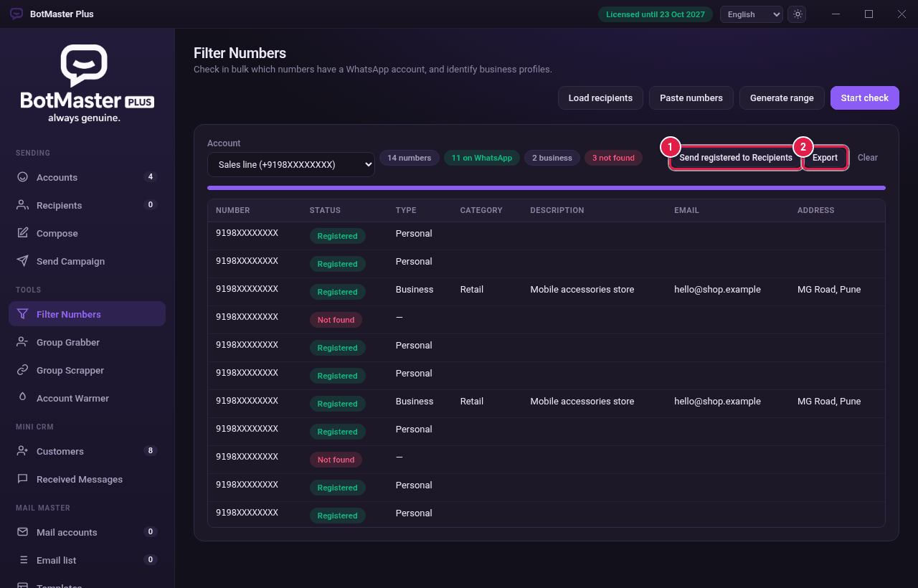Click the Account Warmer flame icon
This screenshot has width=918, height=588.
pyautogui.click(x=22, y=398)
